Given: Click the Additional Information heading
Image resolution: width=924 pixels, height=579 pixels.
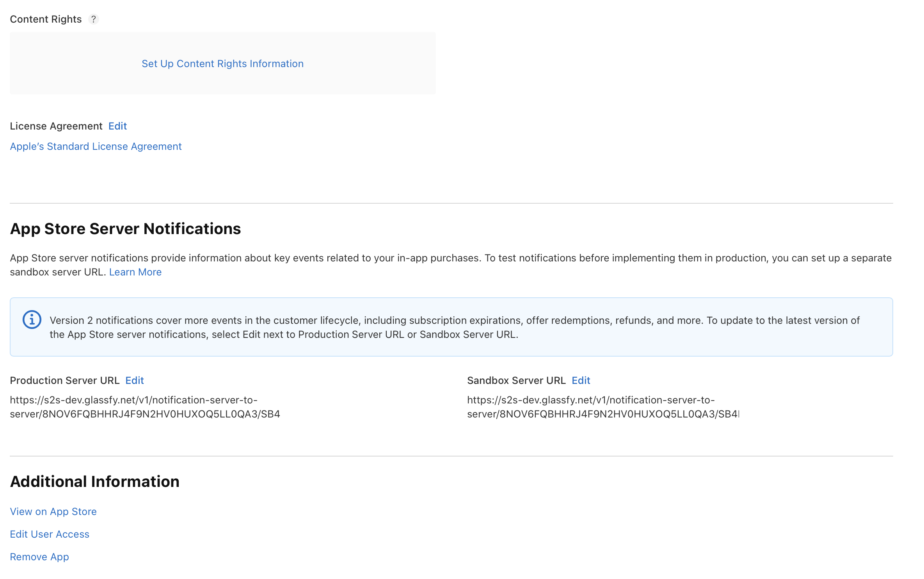Looking at the screenshot, I should (x=94, y=481).
